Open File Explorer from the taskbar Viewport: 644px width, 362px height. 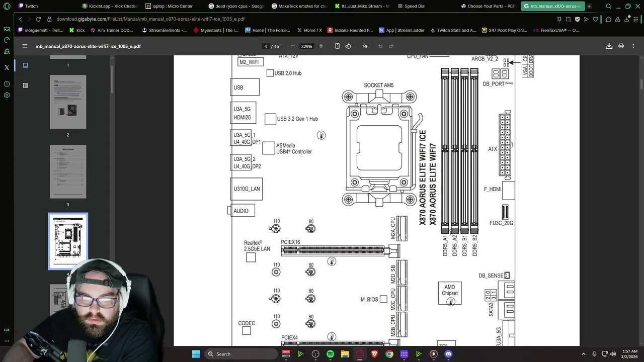tap(345, 354)
